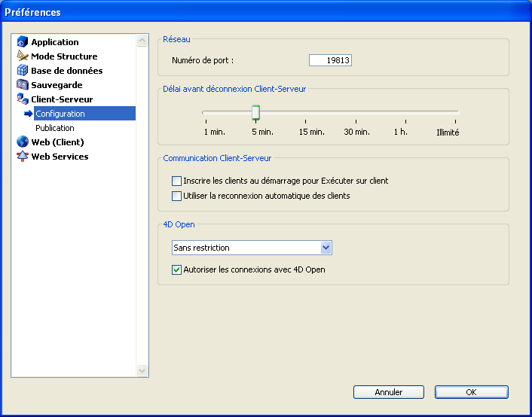Uncheck Autoriser les connexions avec 4D Open
This screenshot has width=532, height=417.
177,269
